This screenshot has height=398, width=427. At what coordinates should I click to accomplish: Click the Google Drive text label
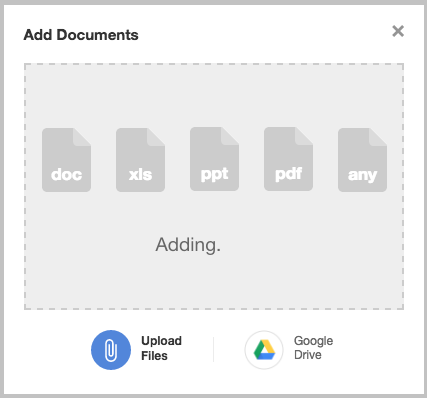click(313, 348)
